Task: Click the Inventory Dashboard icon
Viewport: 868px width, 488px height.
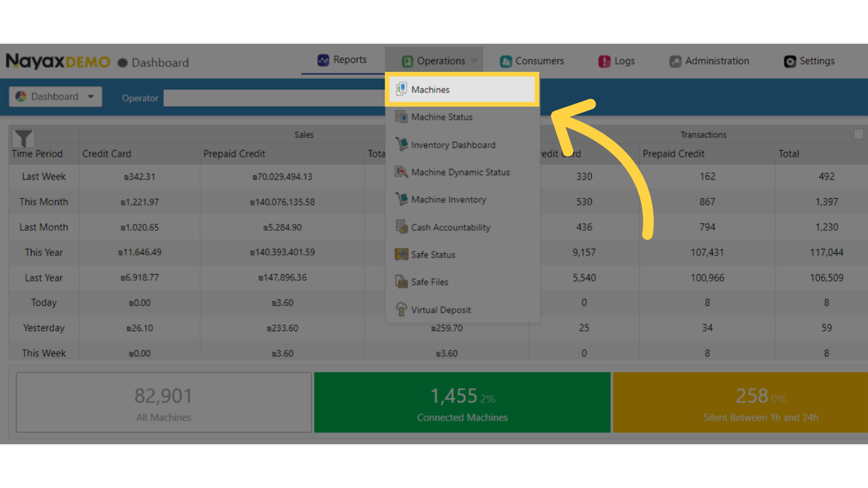Action: click(401, 144)
